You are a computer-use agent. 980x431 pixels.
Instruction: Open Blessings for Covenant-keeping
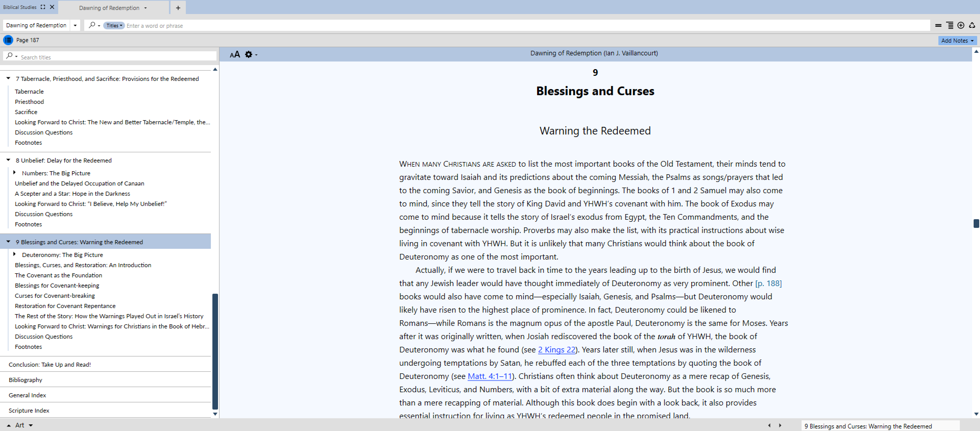57,286
